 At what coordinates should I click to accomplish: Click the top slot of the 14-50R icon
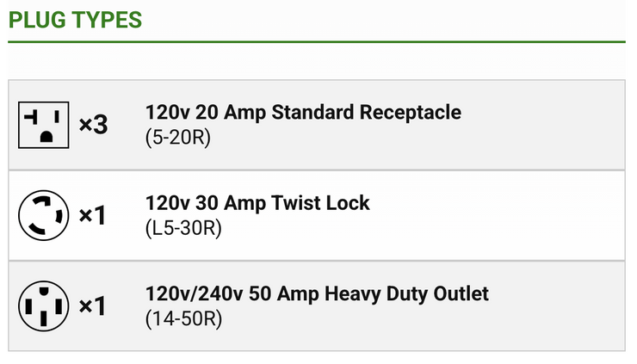click(x=44, y=291)
